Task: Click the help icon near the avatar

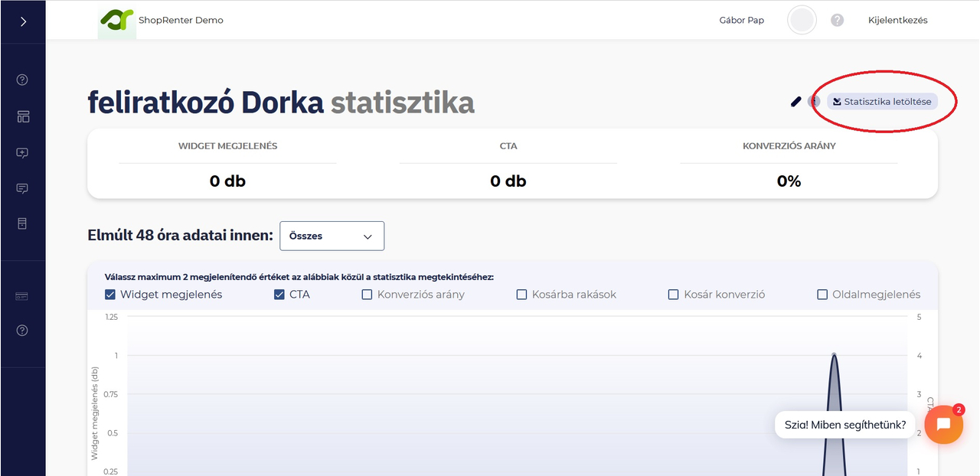Action: 837,20
